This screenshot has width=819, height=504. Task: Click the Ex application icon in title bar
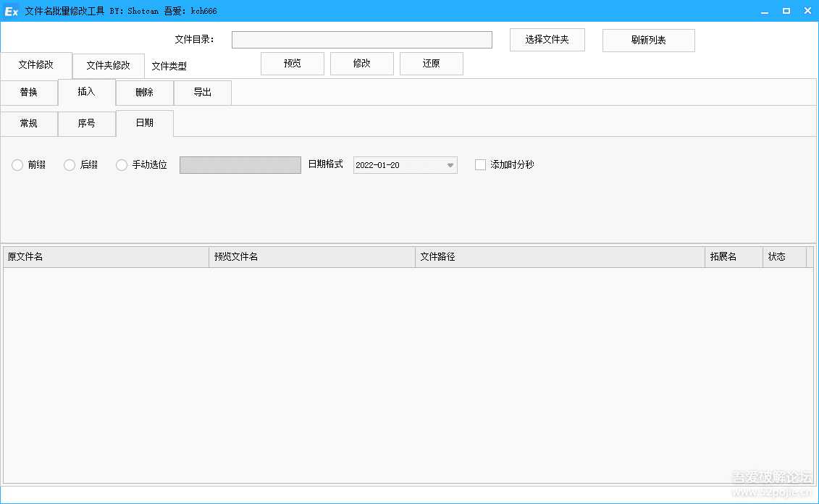(x=9, y=10)
